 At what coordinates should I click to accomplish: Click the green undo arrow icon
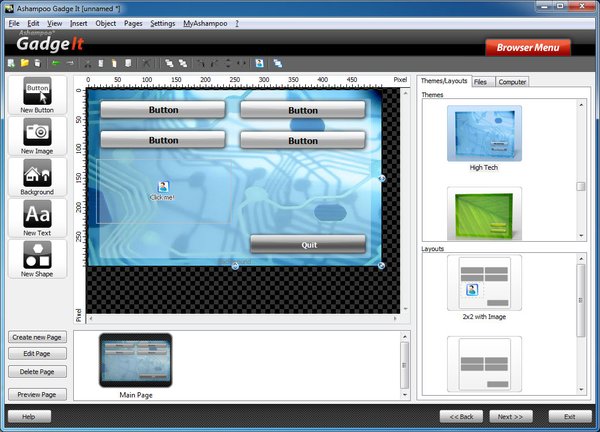(x=56, y=63)
